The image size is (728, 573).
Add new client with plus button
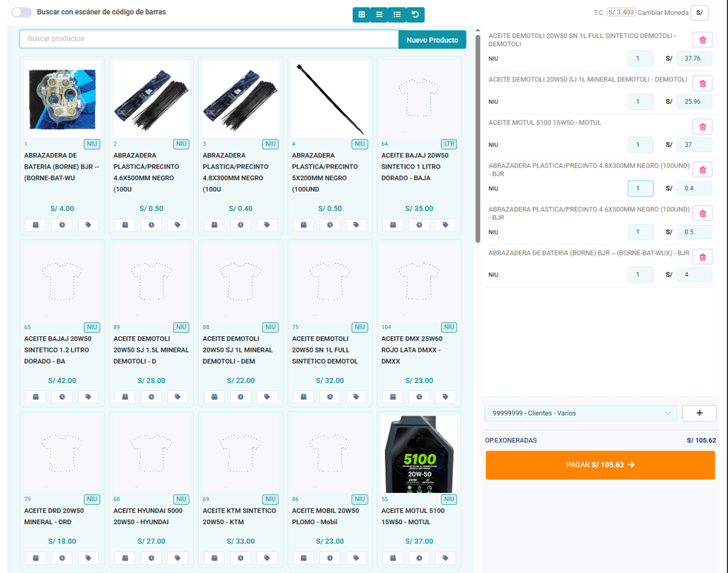(699, 413)
